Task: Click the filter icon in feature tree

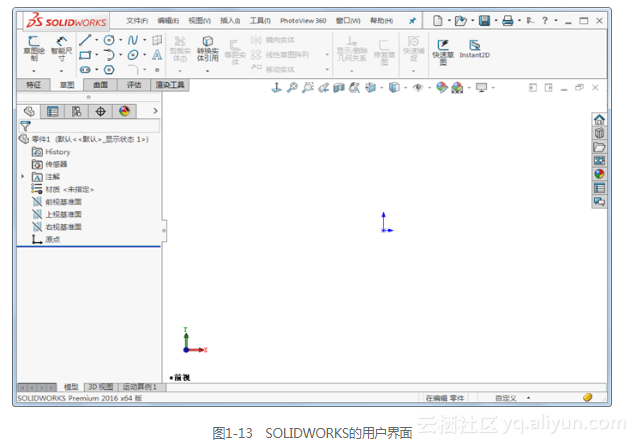Action: pyautogui.click(x=25, y=126)
